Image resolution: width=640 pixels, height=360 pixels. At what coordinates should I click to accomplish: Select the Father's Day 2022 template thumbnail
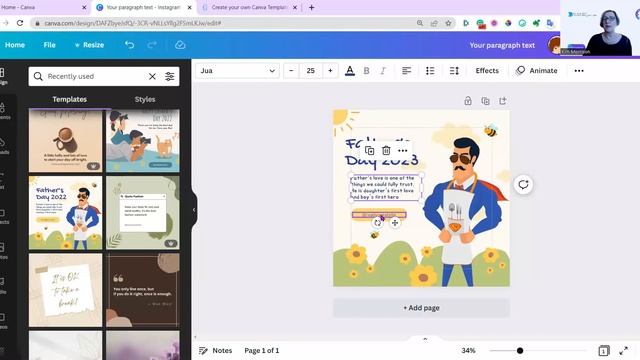[x=65, y=213]
